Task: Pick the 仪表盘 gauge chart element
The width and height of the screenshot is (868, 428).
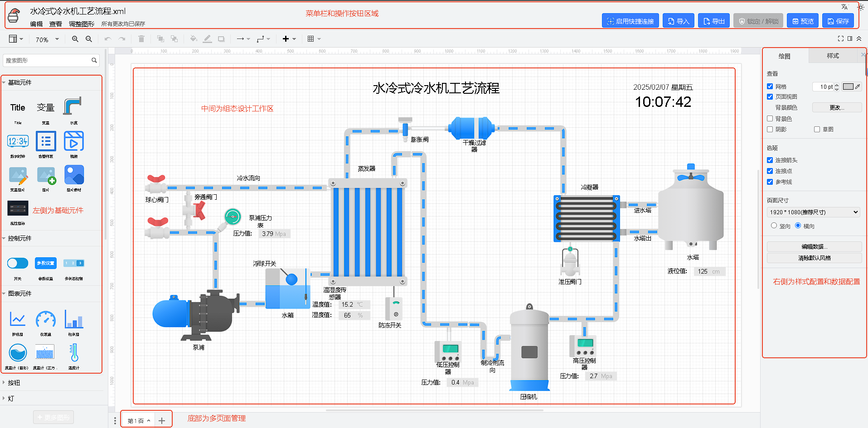Action: click(x=46, y=320)
